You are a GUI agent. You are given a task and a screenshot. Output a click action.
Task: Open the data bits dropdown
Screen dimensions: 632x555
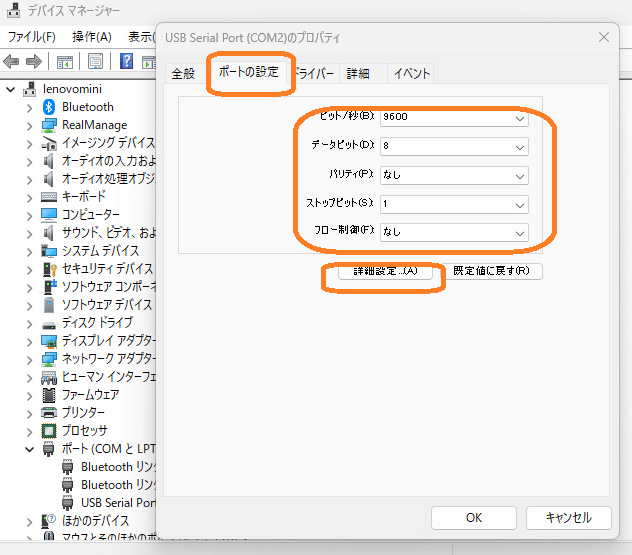pos(454,147)
